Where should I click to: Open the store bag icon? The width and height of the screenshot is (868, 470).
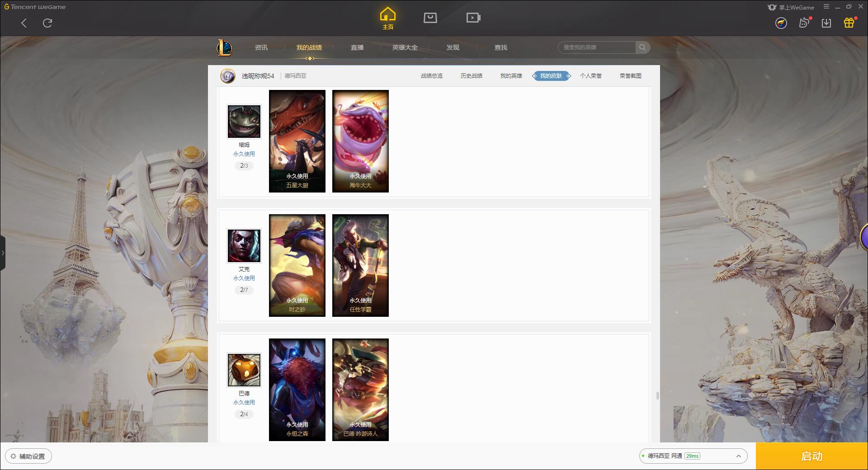click(x=430, y=18)
